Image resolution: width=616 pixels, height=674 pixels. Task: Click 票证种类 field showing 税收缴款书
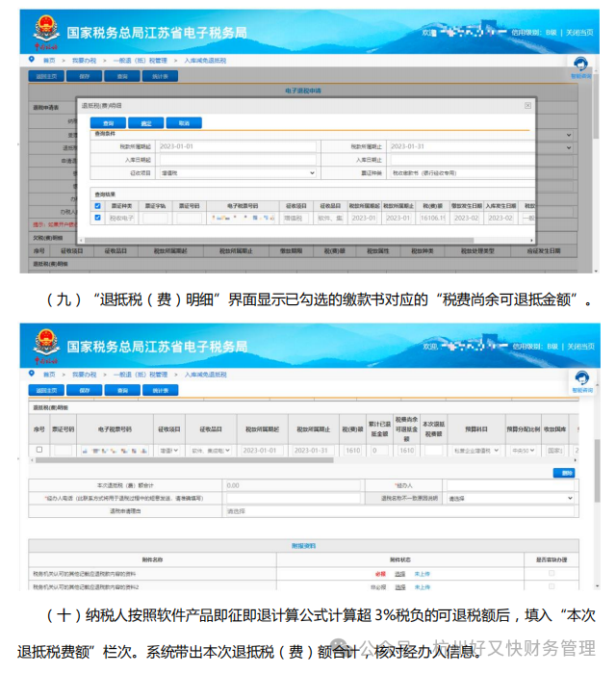coord(462,172)
